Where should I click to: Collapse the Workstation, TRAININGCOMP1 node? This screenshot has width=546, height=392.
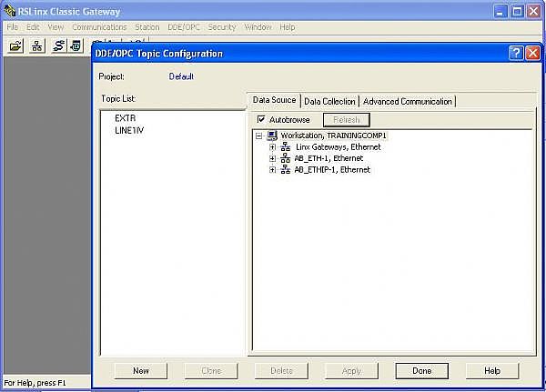(x=258, y=136)
